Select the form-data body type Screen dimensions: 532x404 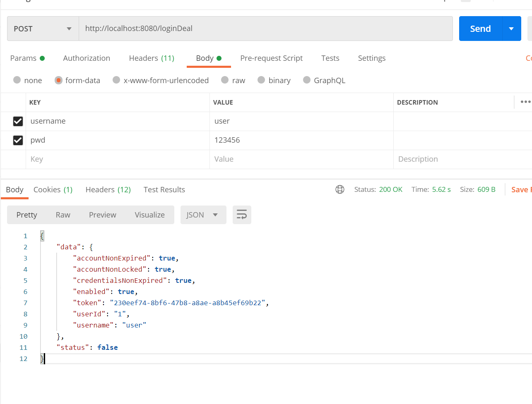click(x=77, y=80)
